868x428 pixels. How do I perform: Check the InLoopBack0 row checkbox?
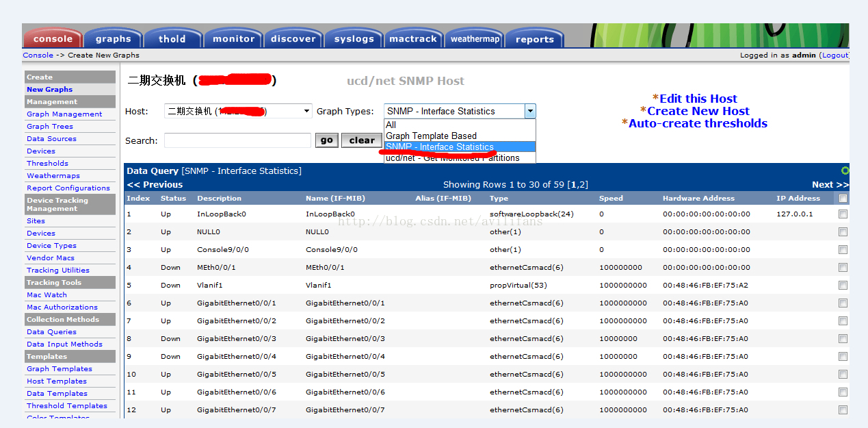click(843, 214)
